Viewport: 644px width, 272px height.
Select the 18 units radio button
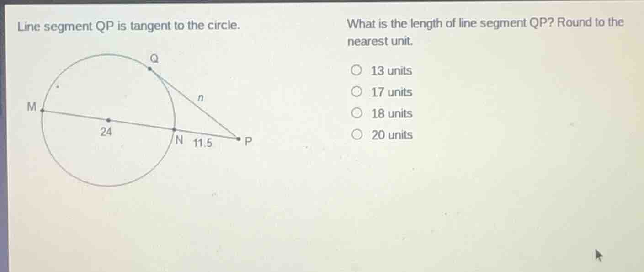[x=356, y=113]
